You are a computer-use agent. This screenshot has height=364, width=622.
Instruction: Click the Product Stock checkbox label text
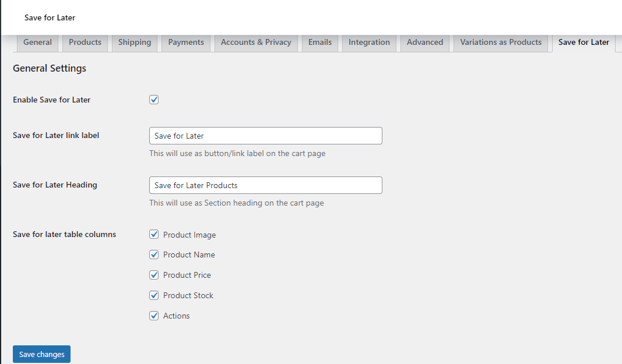point(188,295)
